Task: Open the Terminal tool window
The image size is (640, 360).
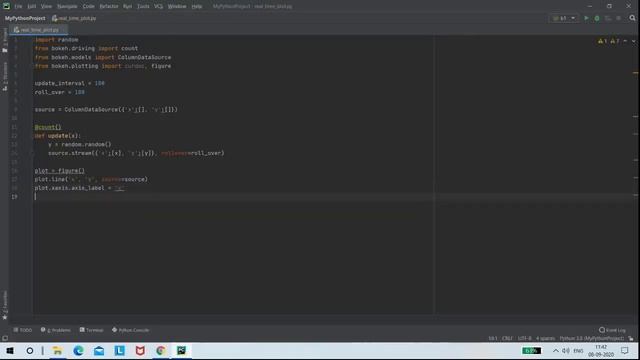Action: tap(91, 330)
